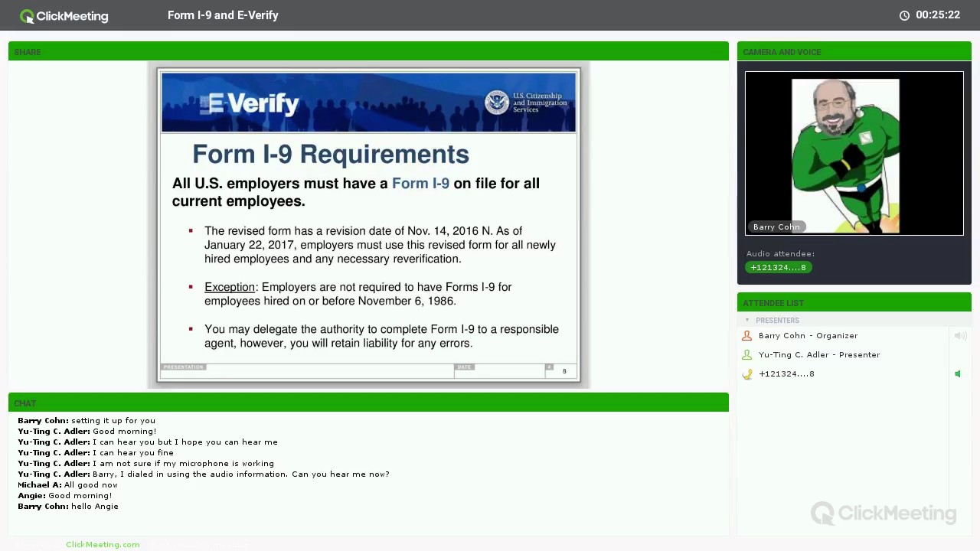
Task: Click the phone icon next to +121324....8
Action: (747, 373)
